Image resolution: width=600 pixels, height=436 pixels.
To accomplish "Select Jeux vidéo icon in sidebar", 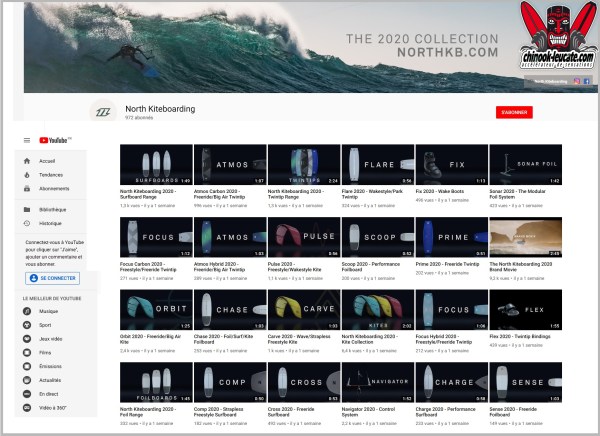I will [27, 339].
